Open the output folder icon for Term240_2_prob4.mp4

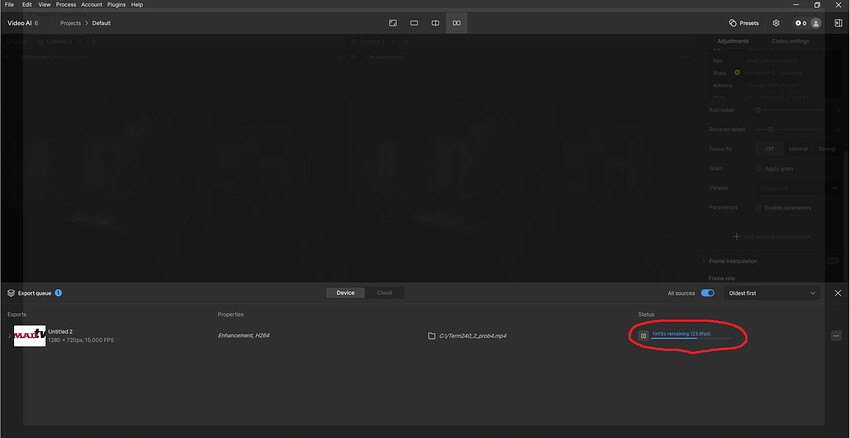(431, 336)
